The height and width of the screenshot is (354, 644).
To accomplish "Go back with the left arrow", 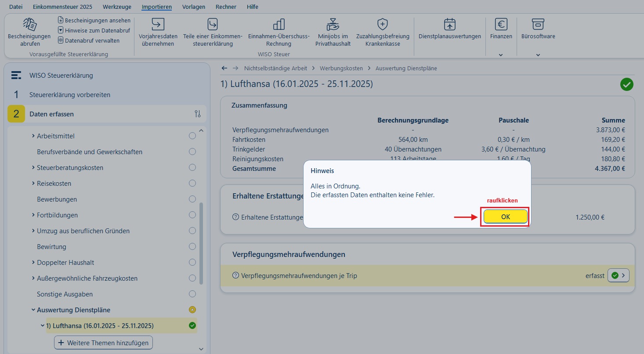I will (x=224, y=68).
